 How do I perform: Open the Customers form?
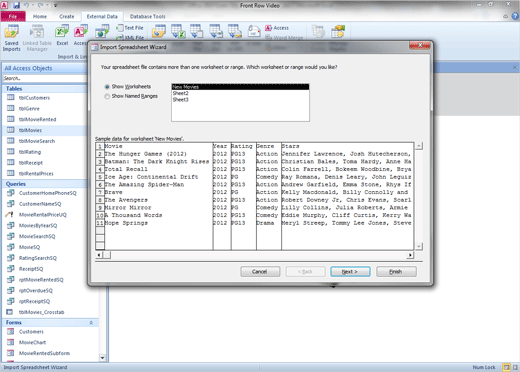tap(31, 332)
